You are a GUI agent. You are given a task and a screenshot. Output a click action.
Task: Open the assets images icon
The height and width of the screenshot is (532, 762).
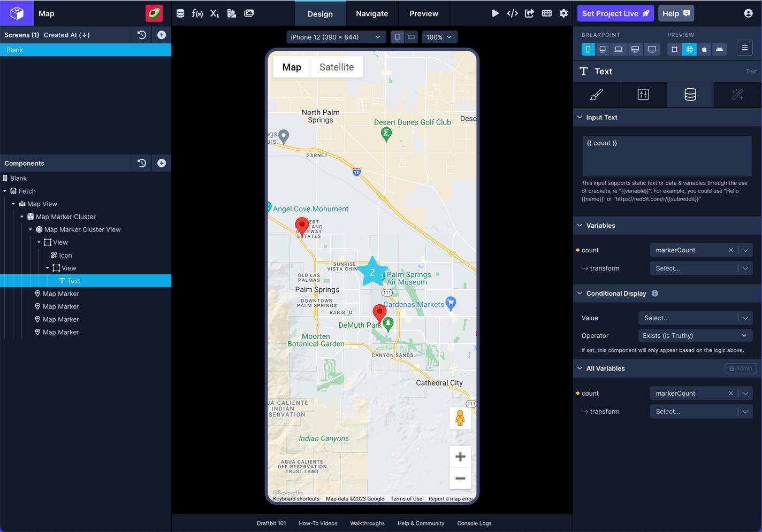[x=249, y=13]
